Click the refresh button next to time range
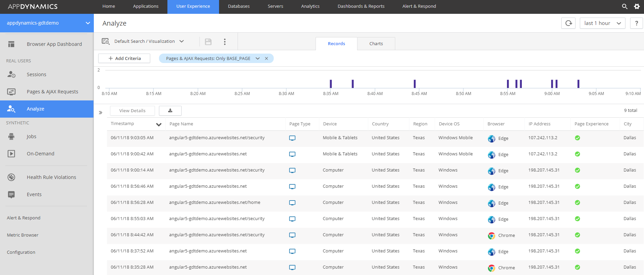644x275 pixels. click(568, 23)
